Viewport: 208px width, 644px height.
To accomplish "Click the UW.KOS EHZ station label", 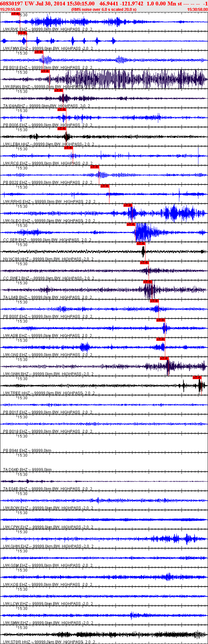I will 15,585.
